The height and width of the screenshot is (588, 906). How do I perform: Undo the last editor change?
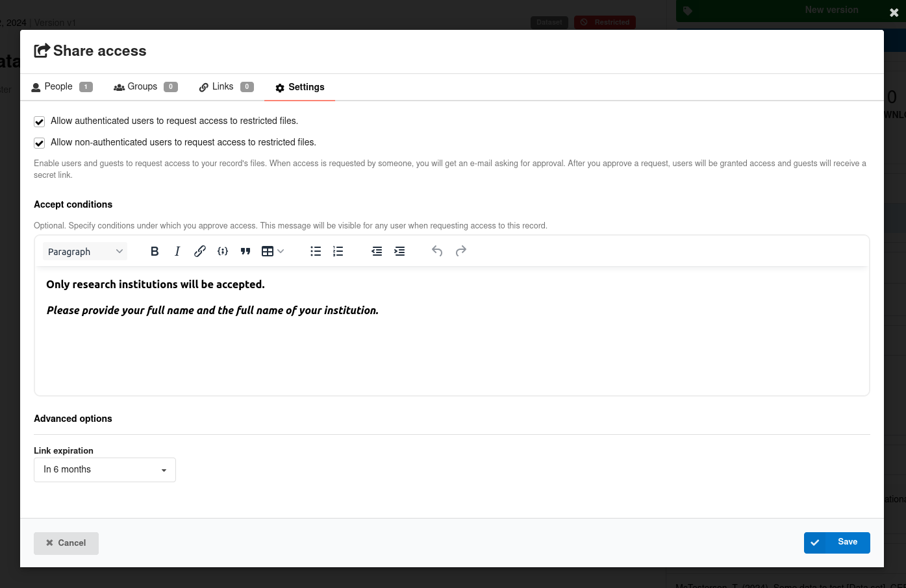click(x=437, y=252)
